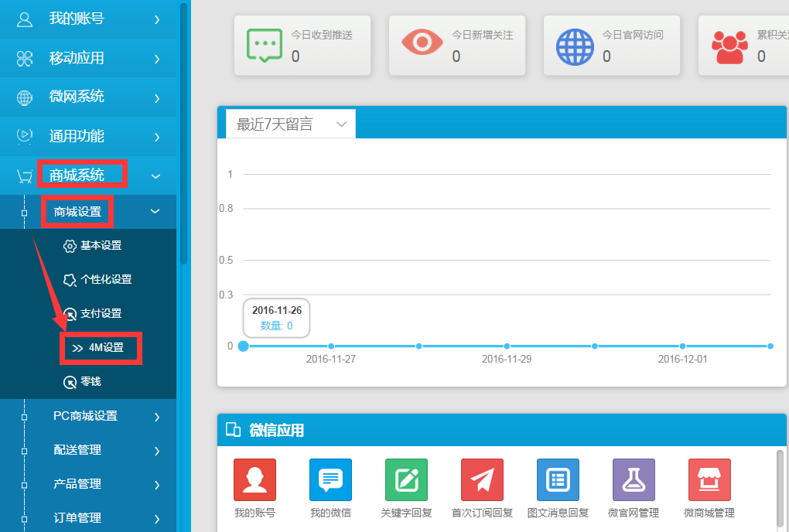Viewport: 789px width, 532px height.
Task: Open 关键字回复 green edit icon
Action: coord(406,479)
